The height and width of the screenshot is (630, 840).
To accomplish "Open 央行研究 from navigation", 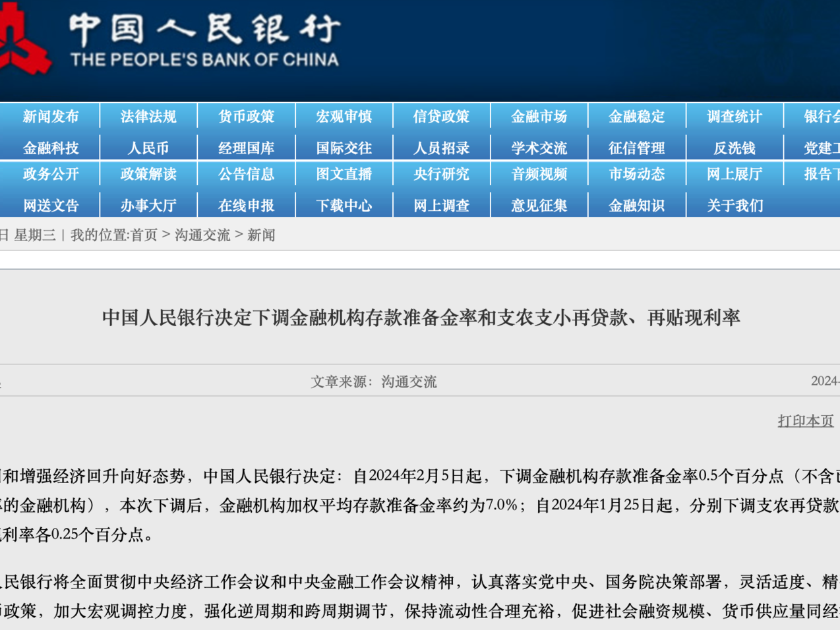I will (x=441, y=174).
